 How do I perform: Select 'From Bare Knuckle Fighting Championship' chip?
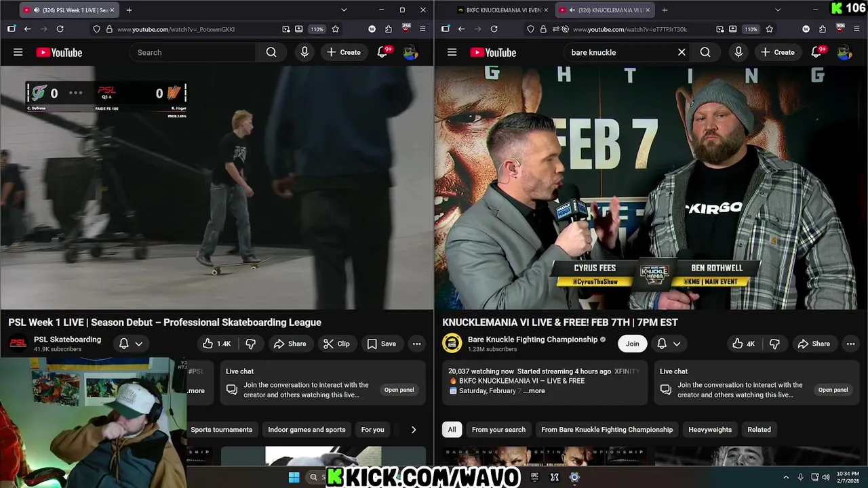pyautogui.click(x=607, y=430)
